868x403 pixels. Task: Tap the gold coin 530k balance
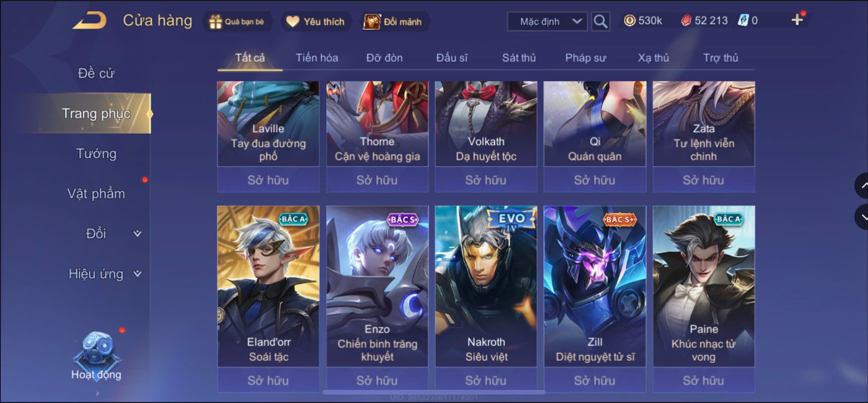click(x=643, y=21)
